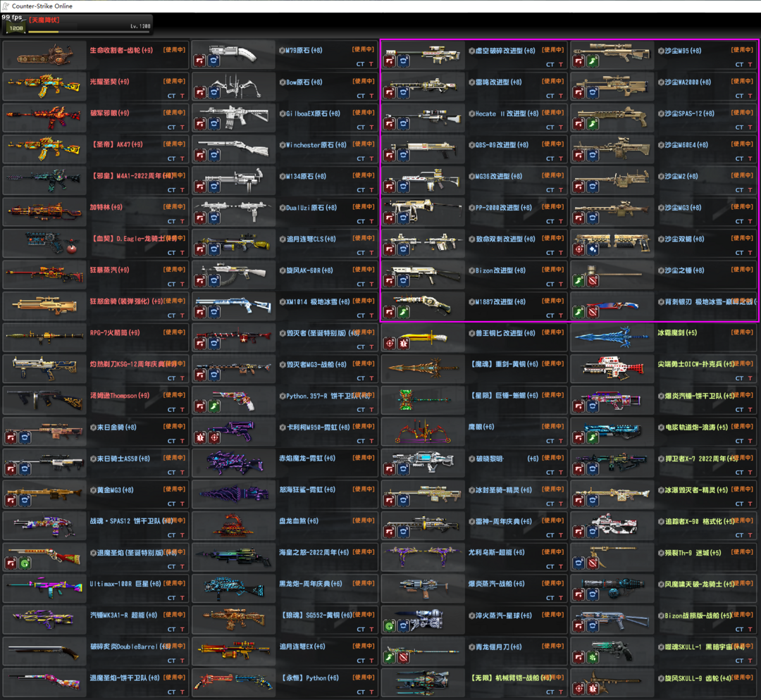The width and height of the screenshot is (761, 700).
Task: Click the 1208 level badge at top
Action: click(x=16, y=28)
